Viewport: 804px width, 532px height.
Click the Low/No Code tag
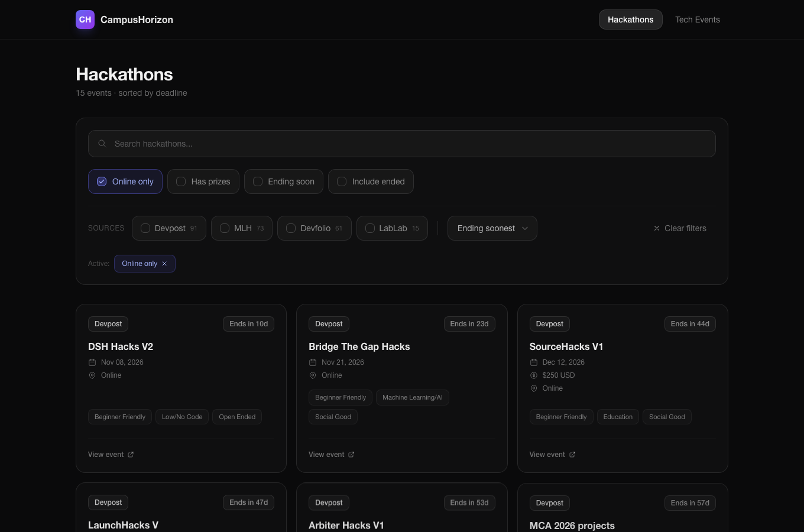pyautogui.click(x=182, y=417)
